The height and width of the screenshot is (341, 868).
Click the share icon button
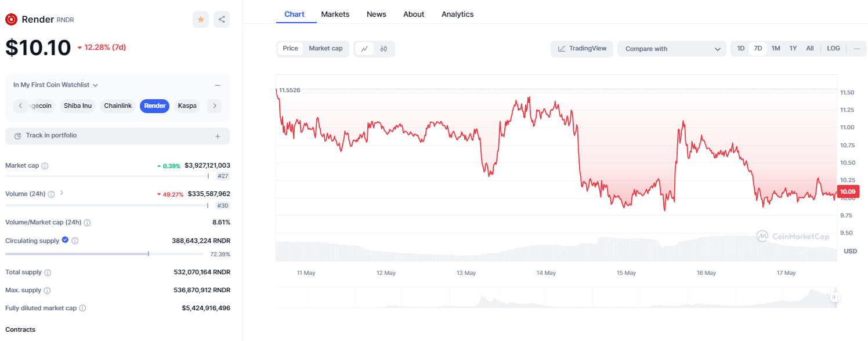click(x=222, y=20)
